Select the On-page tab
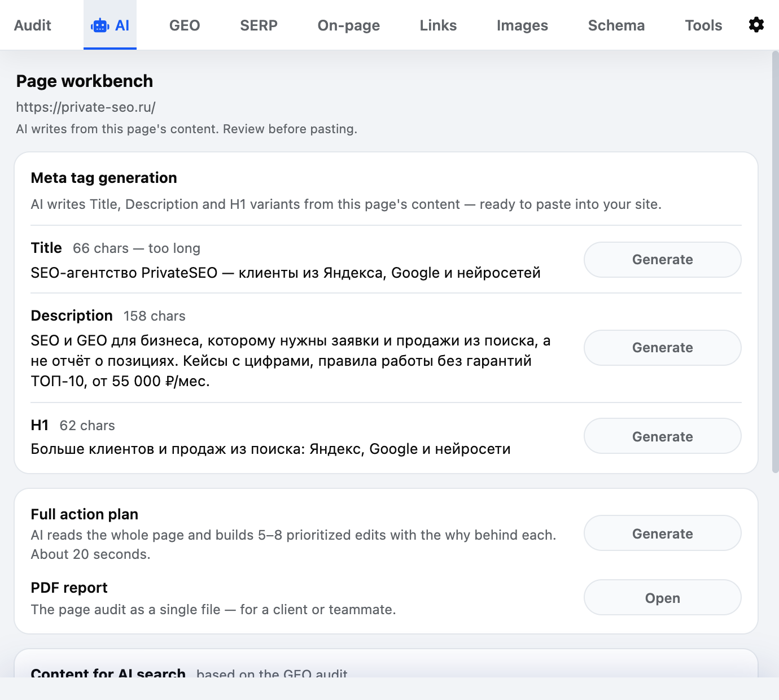 (x=348, y=25)
